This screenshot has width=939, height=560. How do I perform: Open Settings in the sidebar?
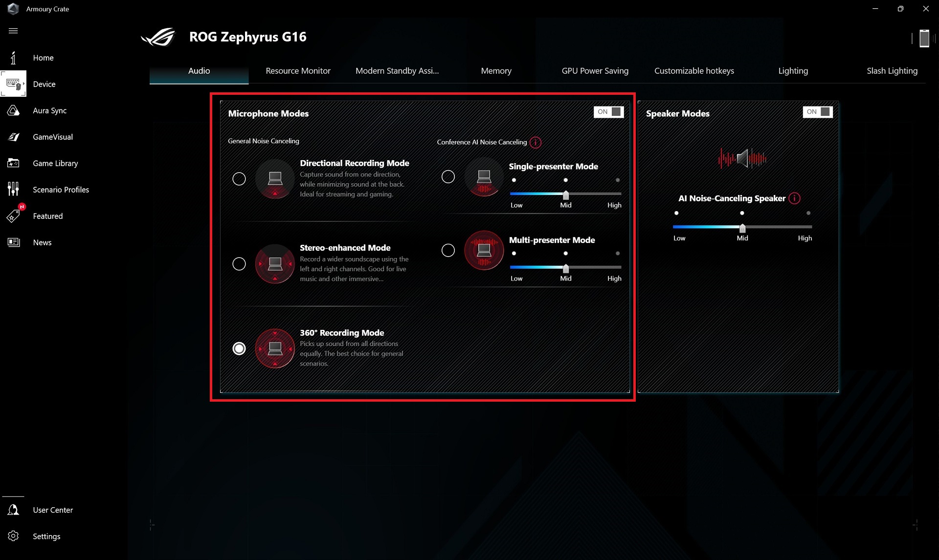click(46, 536)
